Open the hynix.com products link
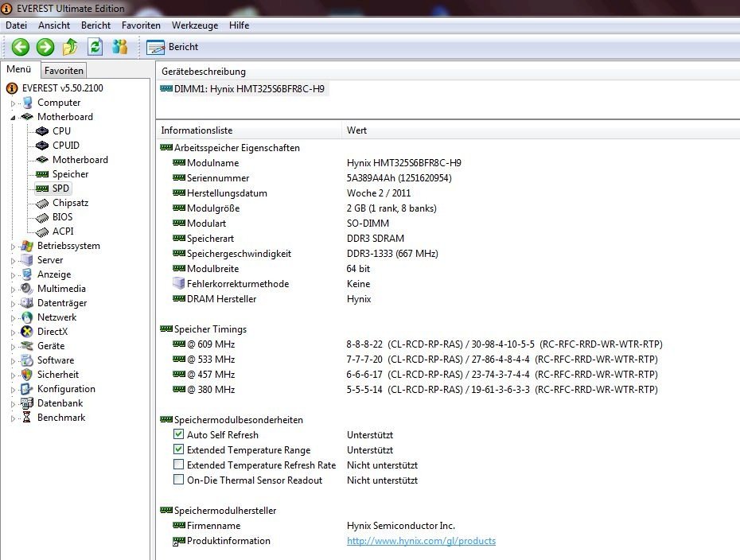This screenshot has height=560, width=740. tap(421, 541)
